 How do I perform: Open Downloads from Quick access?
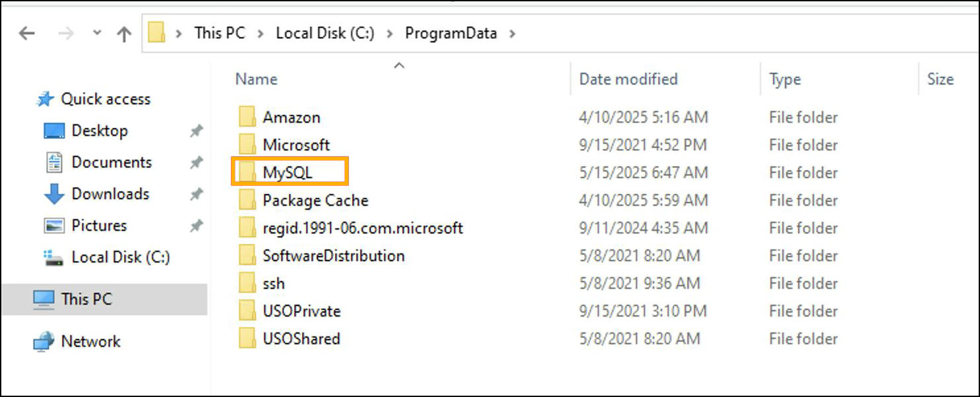(109, 194)
